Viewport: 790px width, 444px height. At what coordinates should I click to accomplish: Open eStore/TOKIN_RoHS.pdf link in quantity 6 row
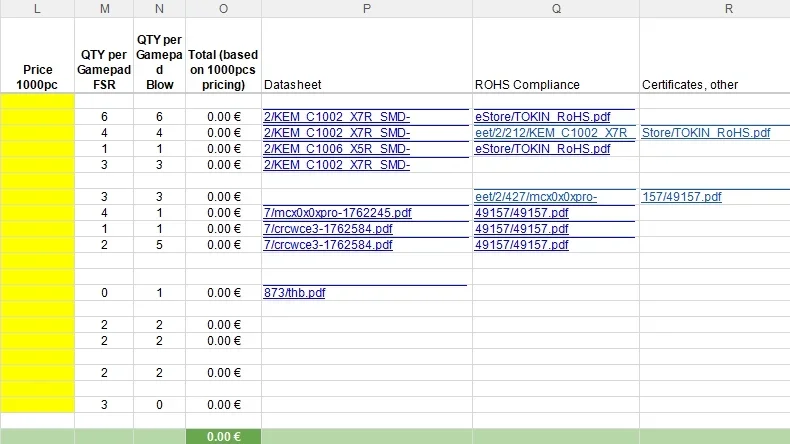pyautogui.click(x=543, y=116)
